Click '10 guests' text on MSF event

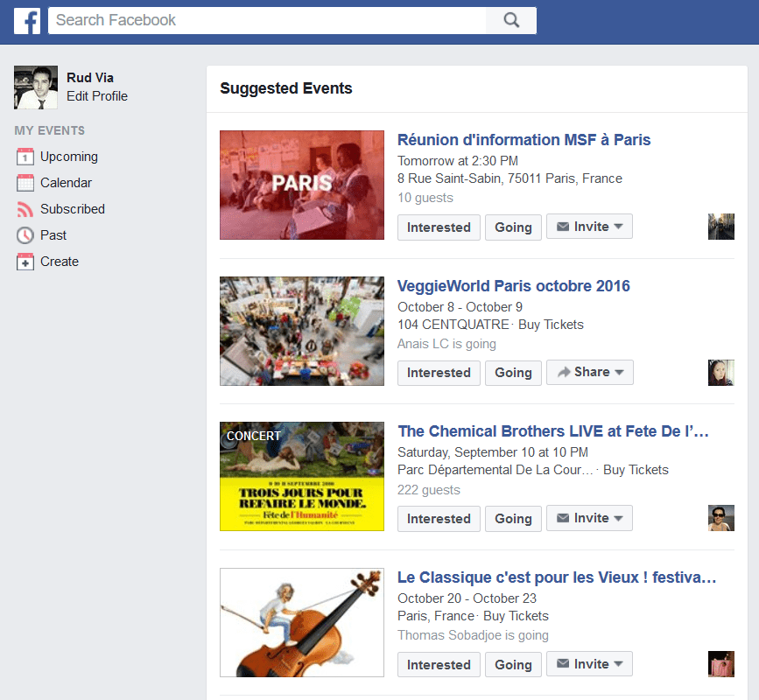point(425,198)
